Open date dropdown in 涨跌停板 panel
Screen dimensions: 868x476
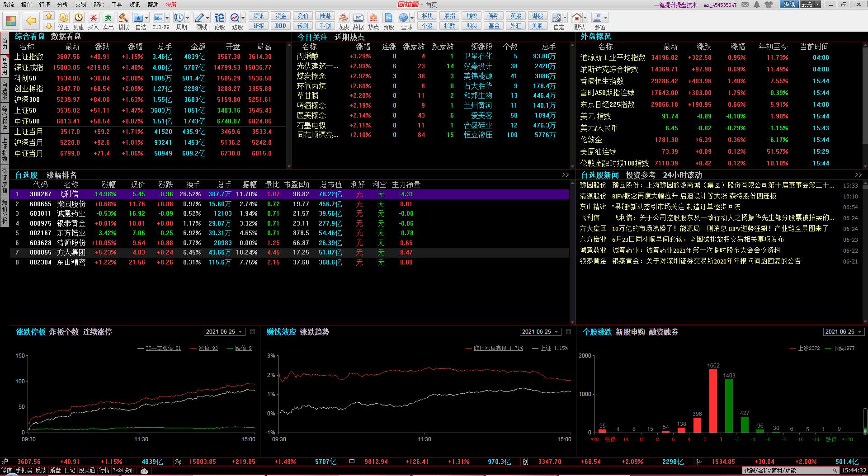pos(240,332)
